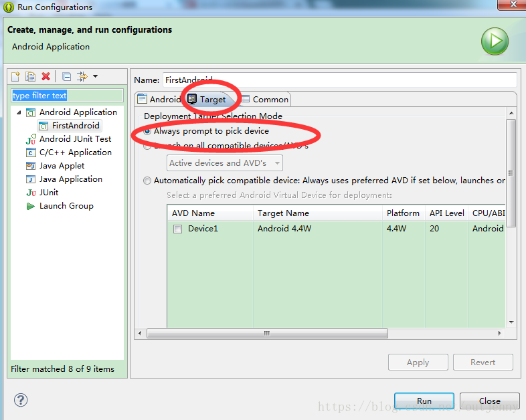Open the filter dropdown arrow in toolbar
526x420 pixels.
pos(96,76)
